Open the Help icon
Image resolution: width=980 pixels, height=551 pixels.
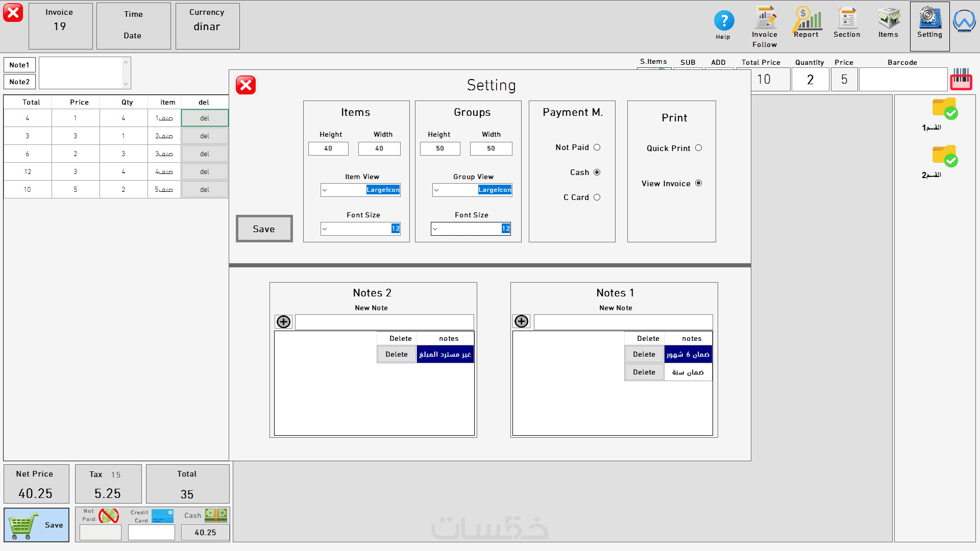coord(724,21)
